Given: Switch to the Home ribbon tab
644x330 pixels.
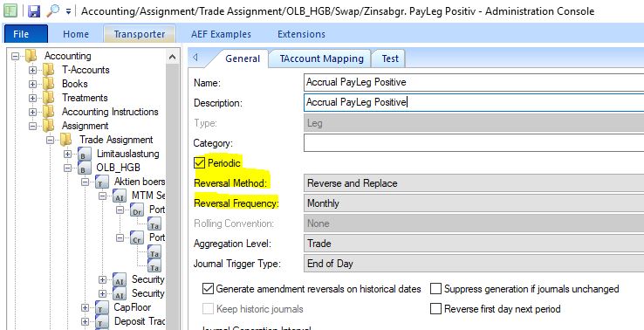Looking at the screenshot, I should point(76,34).
